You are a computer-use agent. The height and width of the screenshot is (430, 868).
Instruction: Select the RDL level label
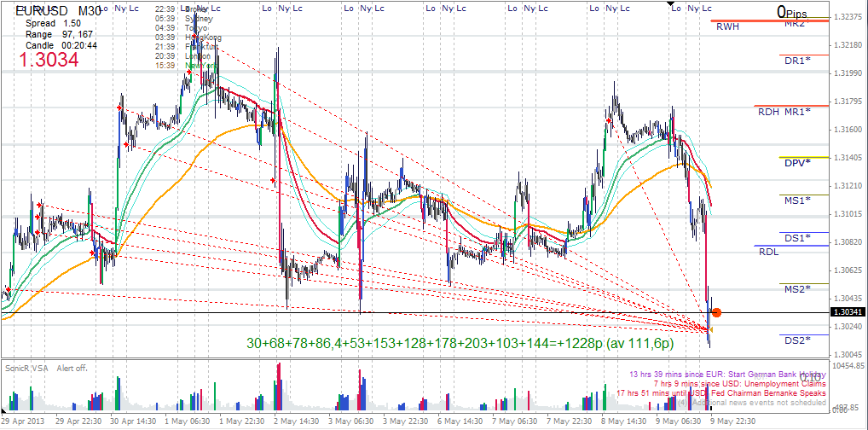coord(769,252)
